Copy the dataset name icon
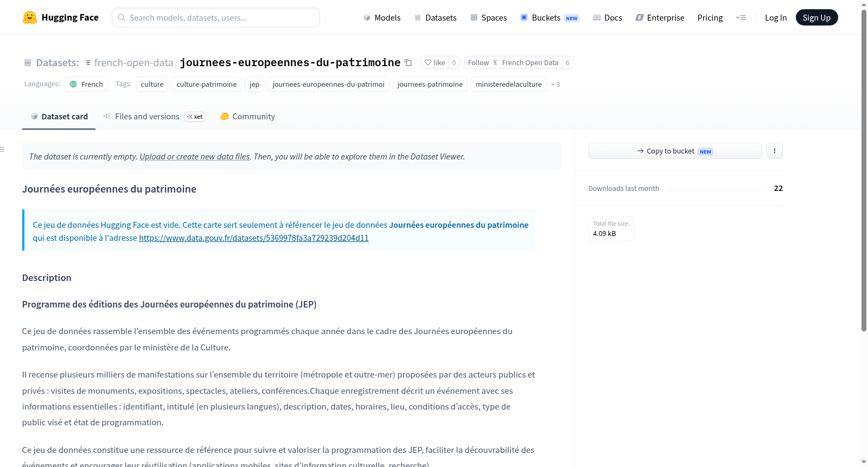 (408, 62)
